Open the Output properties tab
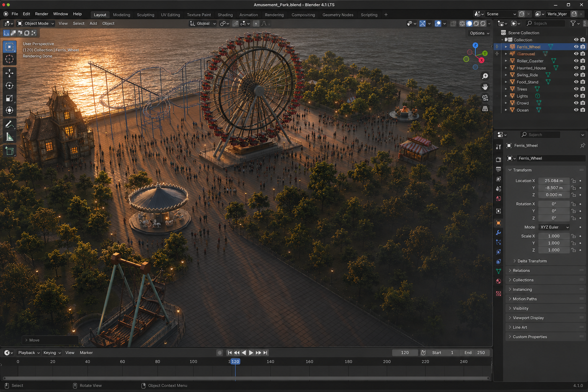Screen dimensions: 588x392 click(x=498, y=169)
